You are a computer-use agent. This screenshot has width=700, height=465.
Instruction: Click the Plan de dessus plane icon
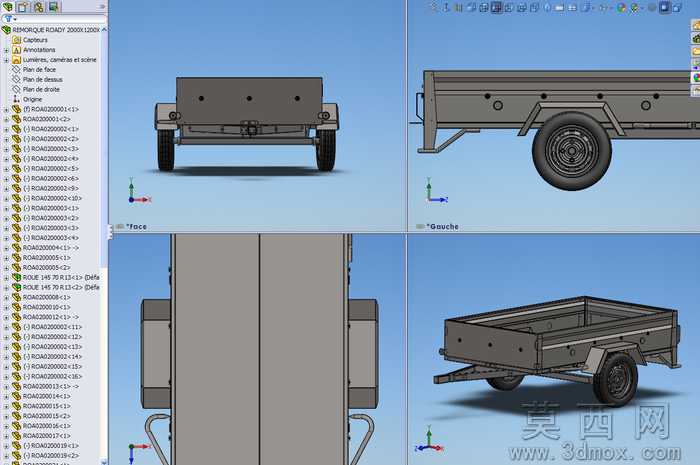pyautogui.click(x=17, y=79)
